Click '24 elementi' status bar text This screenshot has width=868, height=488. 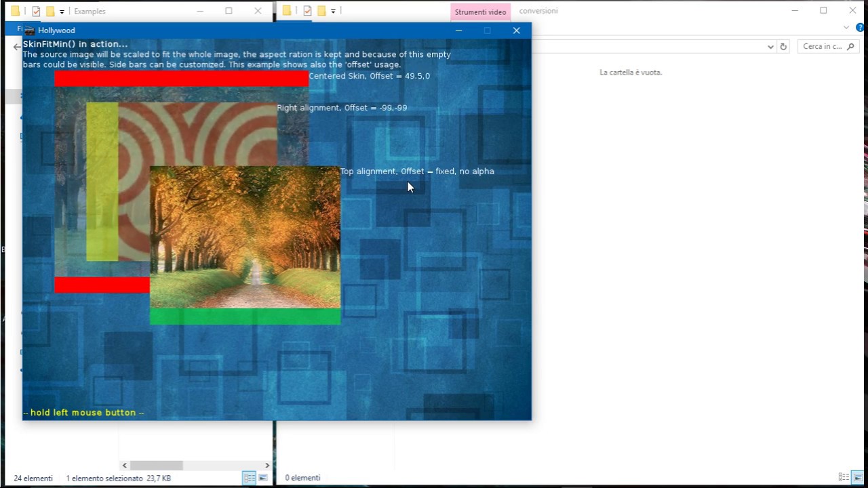tap(33, 478)
